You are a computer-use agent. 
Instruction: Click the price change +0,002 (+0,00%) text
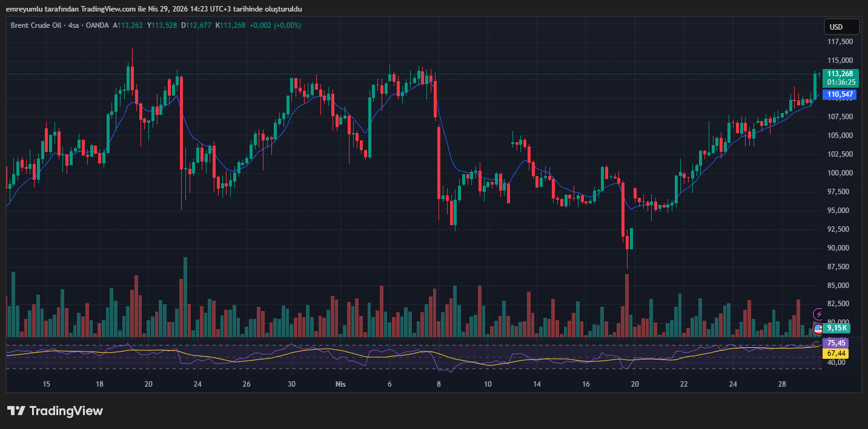tap(275, 25)
